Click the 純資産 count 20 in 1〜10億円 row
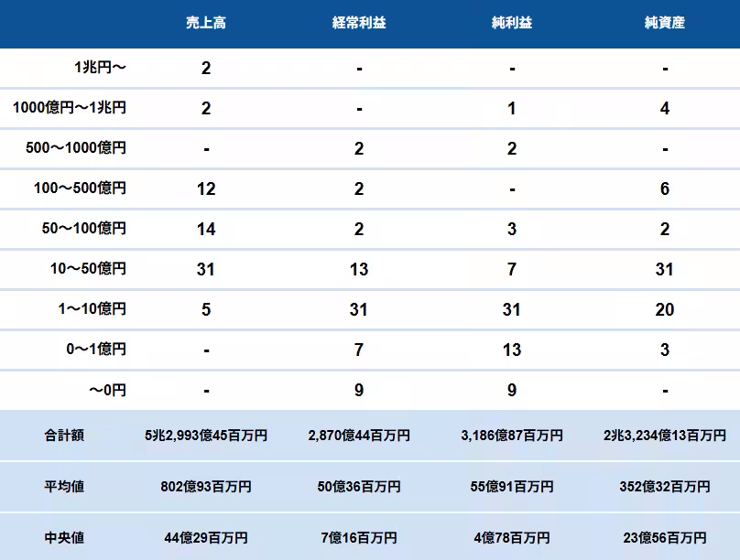 click(665, 309)
